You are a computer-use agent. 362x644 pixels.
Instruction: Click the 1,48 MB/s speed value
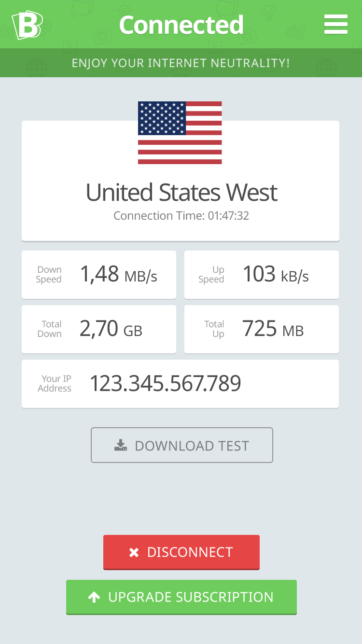coord(119,275)
